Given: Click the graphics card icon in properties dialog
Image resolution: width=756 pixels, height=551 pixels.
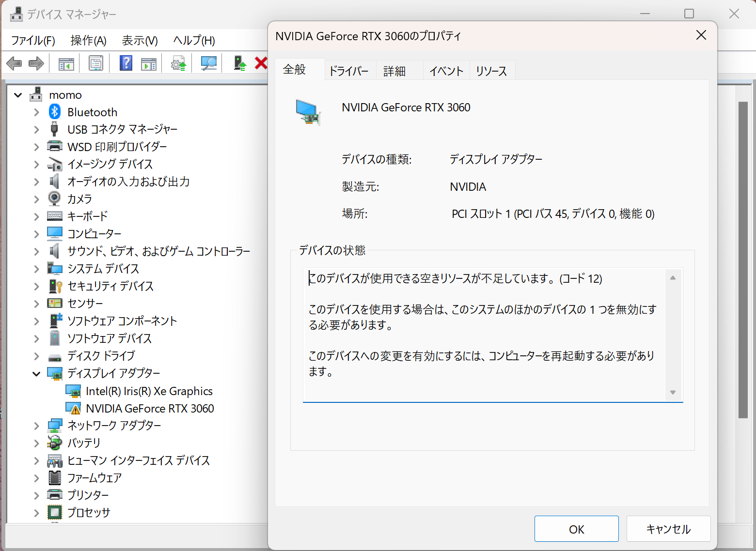Looking at the screenshot, I should click(x=308, y=112).
